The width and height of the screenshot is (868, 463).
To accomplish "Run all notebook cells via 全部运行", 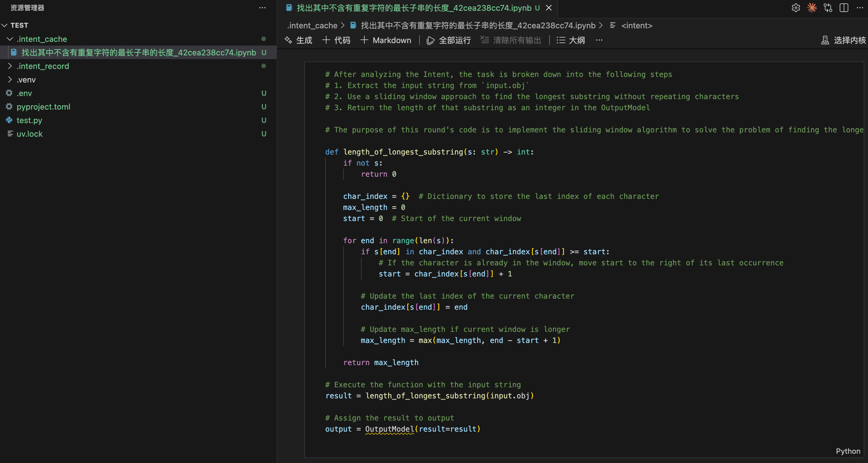I will click(x=448, y=40).
